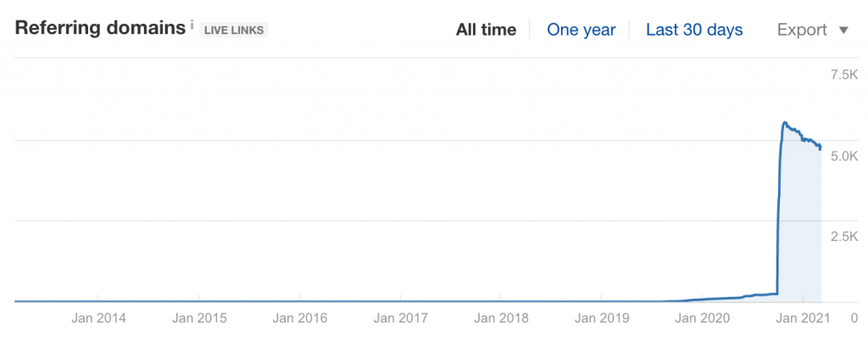Click the chart peak in late 2020
Screen dimensions: 868x342
pyautogui.click(x=784, y=122)
